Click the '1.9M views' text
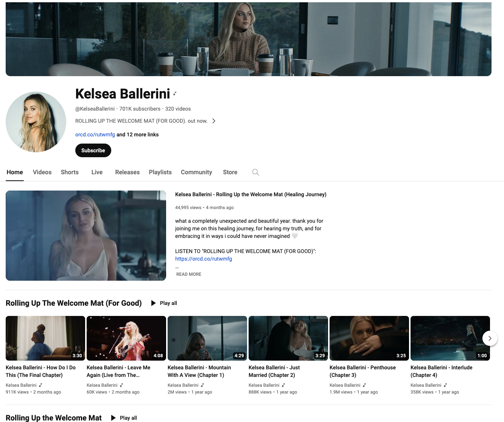Screen dimensions: 504x422 (x=341, y=392)
